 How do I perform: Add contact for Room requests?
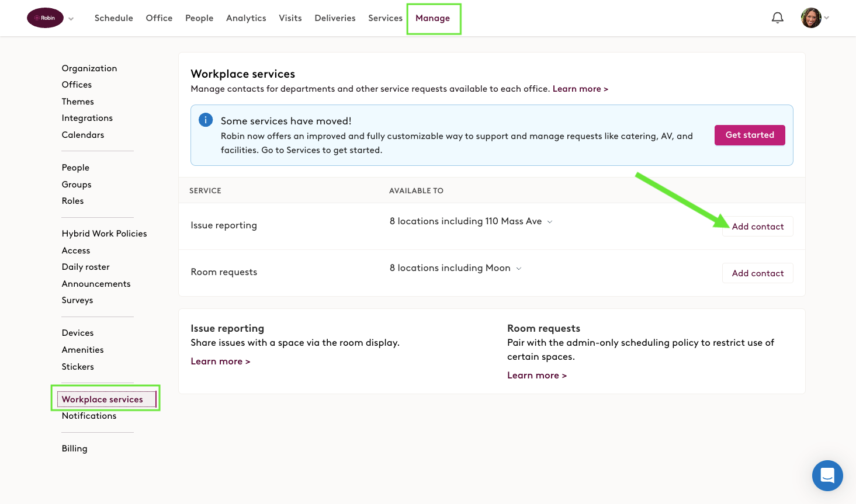click(x=758, y=273)
